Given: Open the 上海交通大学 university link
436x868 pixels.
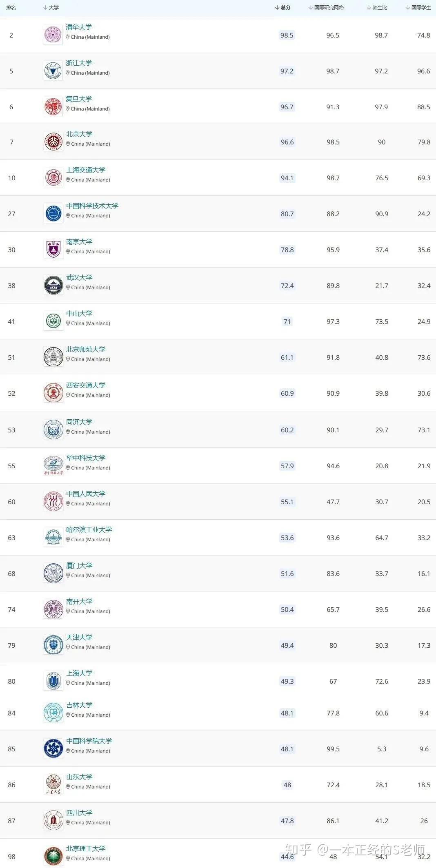Looking at the screenshot, I should (86, 170).
